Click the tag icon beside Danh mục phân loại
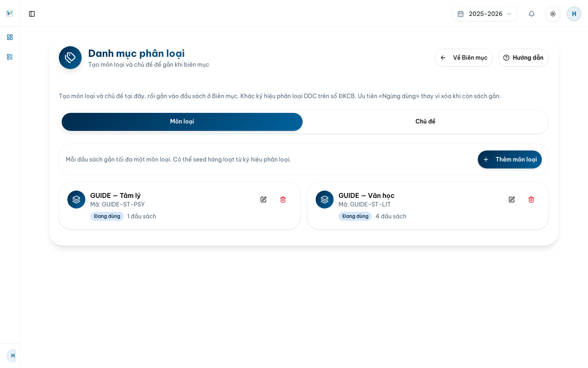588x368 pixels. (x=70, y=58)
